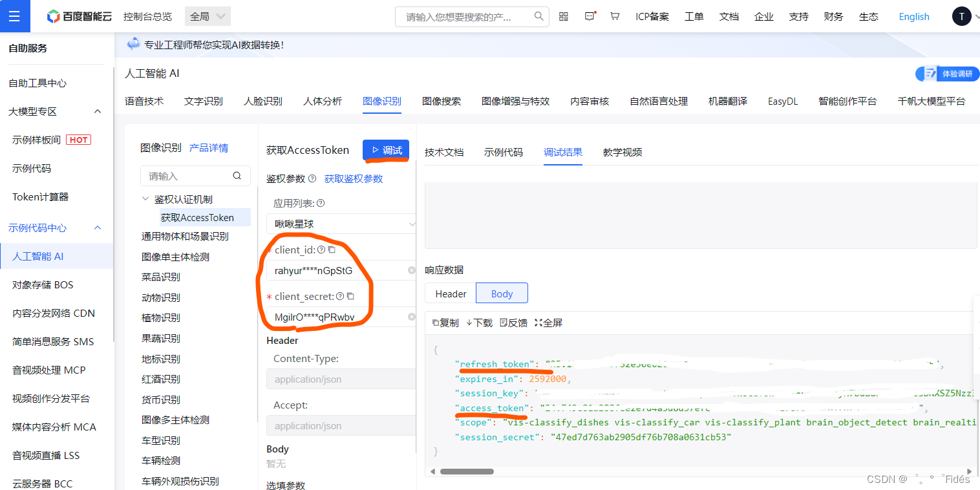Click the user avatar T
The width and height of the screenshot is (980, 490).
[961, 17]
